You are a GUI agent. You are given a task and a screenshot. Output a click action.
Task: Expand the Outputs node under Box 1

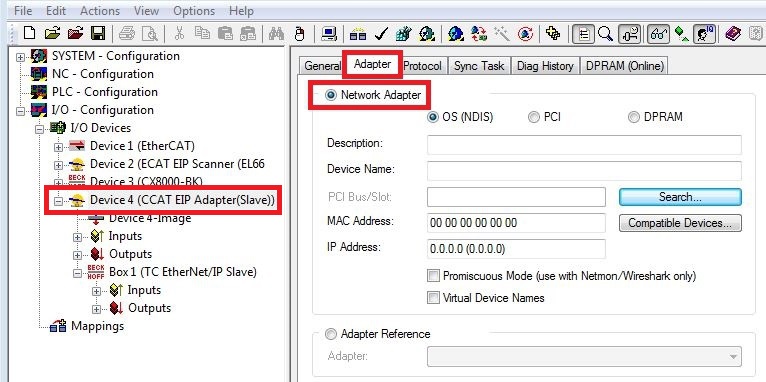97,309
